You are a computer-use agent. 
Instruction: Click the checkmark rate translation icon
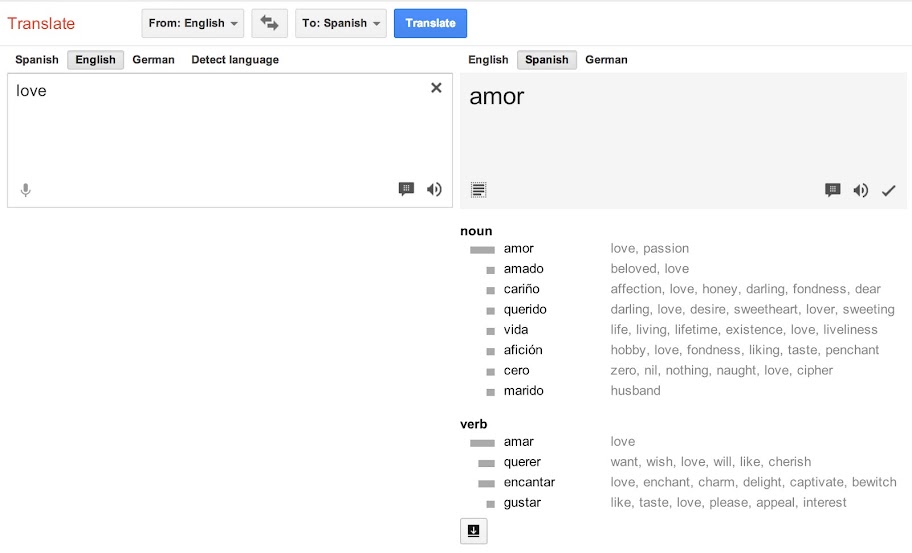click(x=888, y=190)
